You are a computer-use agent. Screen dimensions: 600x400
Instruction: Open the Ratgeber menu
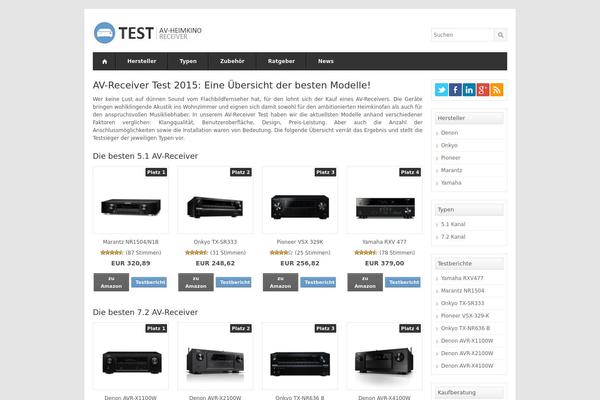(x=281, y=61)
